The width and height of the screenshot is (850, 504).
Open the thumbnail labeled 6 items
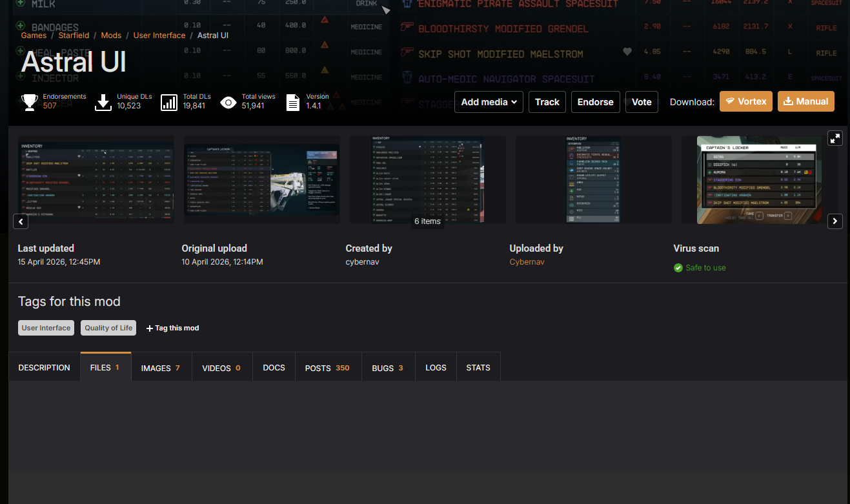pyautogui.click(x=428, y=179)
